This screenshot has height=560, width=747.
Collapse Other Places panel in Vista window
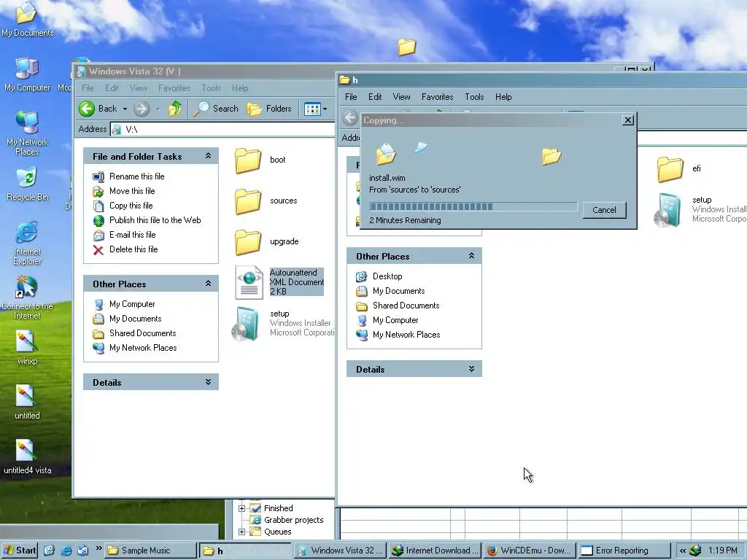click(208, 284)
